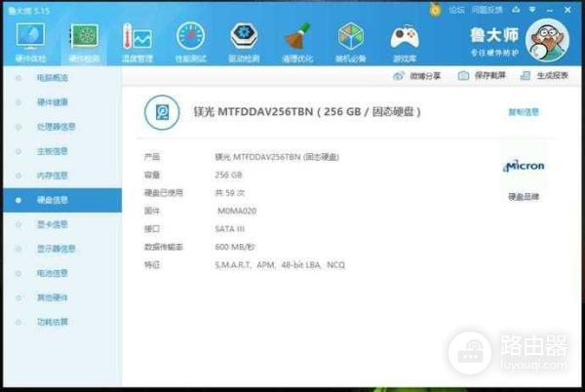
Task: Select 硬盘信息 in the sidebar
Action: (x=62, y=200)
